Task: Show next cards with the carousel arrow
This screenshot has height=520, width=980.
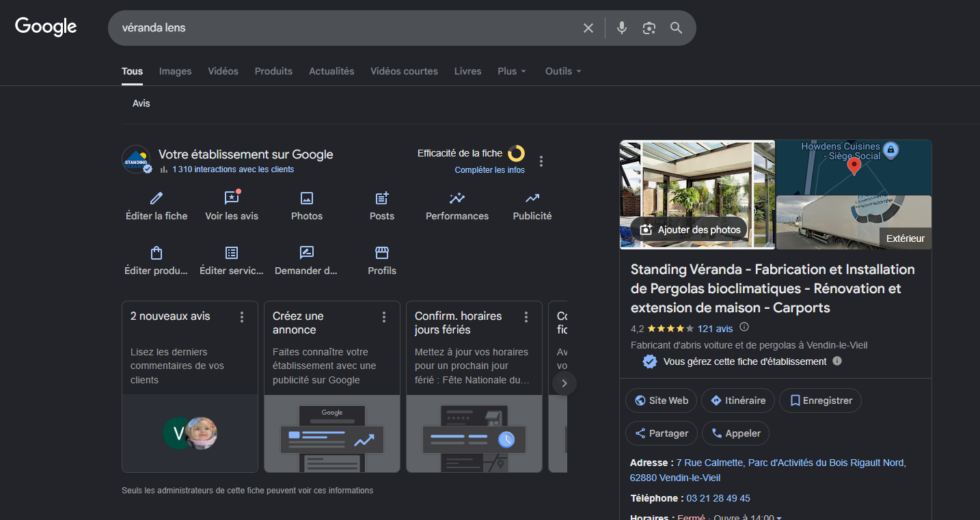Action: pyautogui.click(x=564, y=383)
